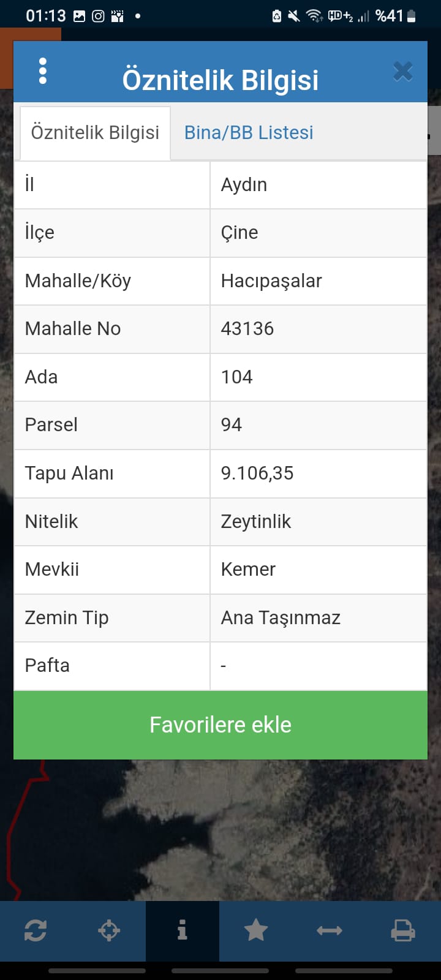This screenshot has width=441, height=980.
Task: Tap the Instagram notification icon in status bar
Action: coord(98,17)
